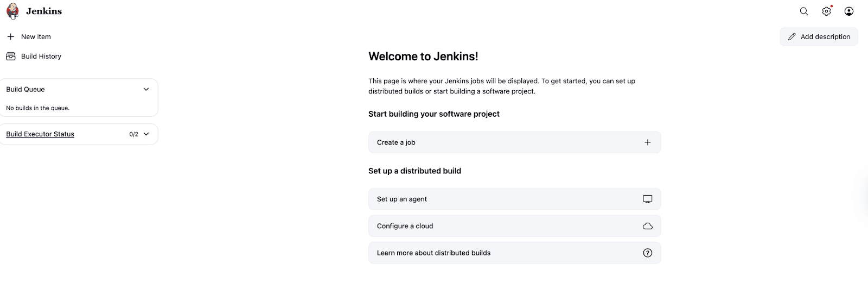Screen dimensions: 868x288
Task: Click the Jenkins butler logo
Action: [x=12, y=11]
